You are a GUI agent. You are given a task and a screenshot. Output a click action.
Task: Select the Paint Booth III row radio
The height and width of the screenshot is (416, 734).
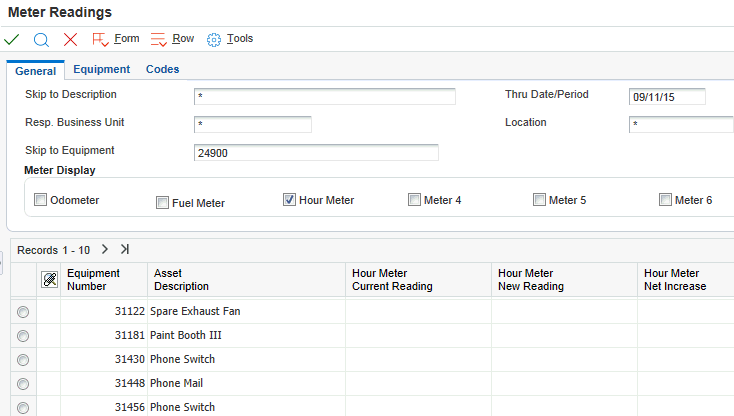click(23, 336)
